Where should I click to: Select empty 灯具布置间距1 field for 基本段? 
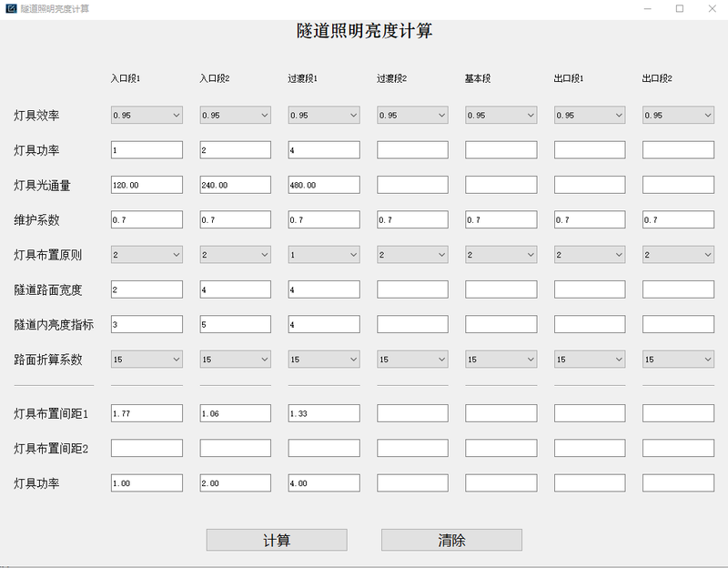coord(501,413)
